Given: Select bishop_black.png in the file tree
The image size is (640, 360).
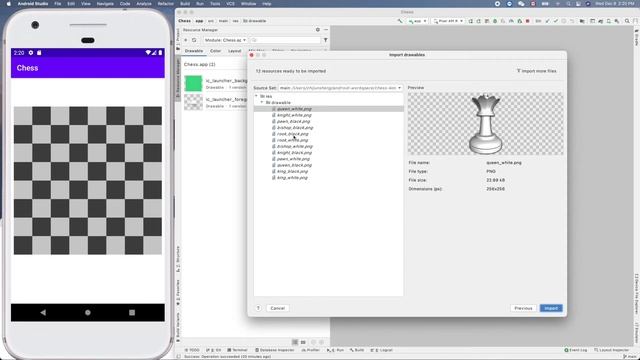Looking at the screenshot, I should 295,128.
